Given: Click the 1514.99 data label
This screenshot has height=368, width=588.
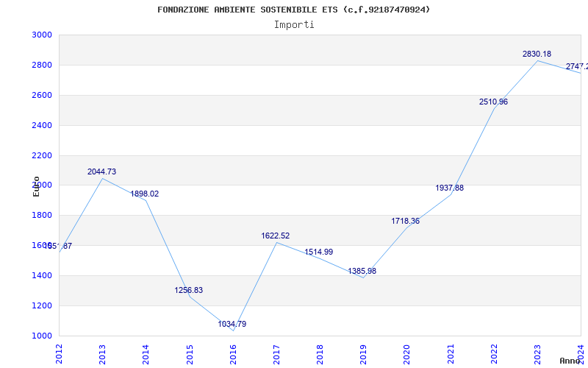Looking at the screenshot, I should [x=319, y=252].
